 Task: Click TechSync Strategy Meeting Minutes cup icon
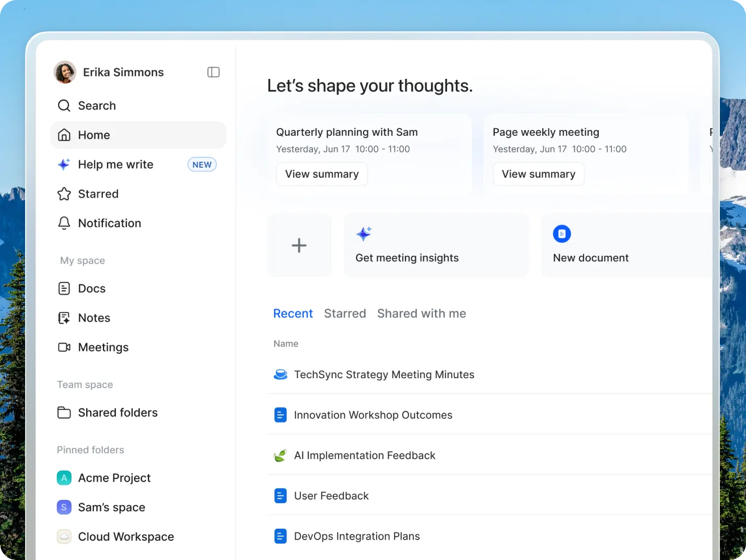click(281, 375)
